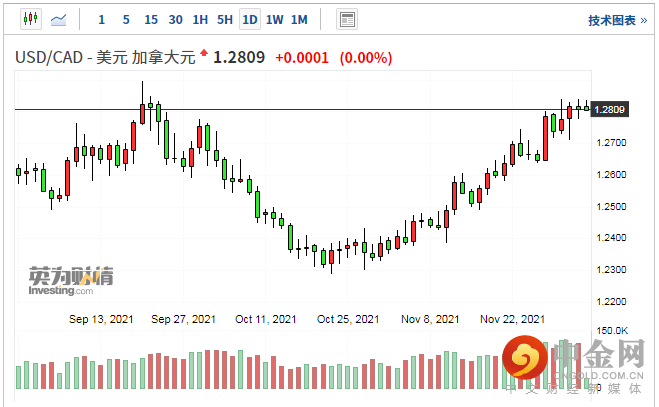Click the Sep 27, 2021 date label

[x=183, y=320]
